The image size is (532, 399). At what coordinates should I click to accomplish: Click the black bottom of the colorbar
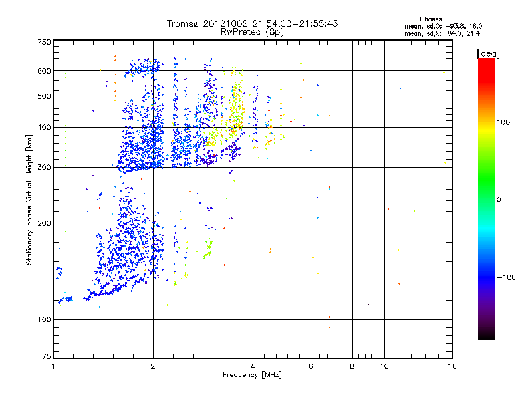coord(487,334)
